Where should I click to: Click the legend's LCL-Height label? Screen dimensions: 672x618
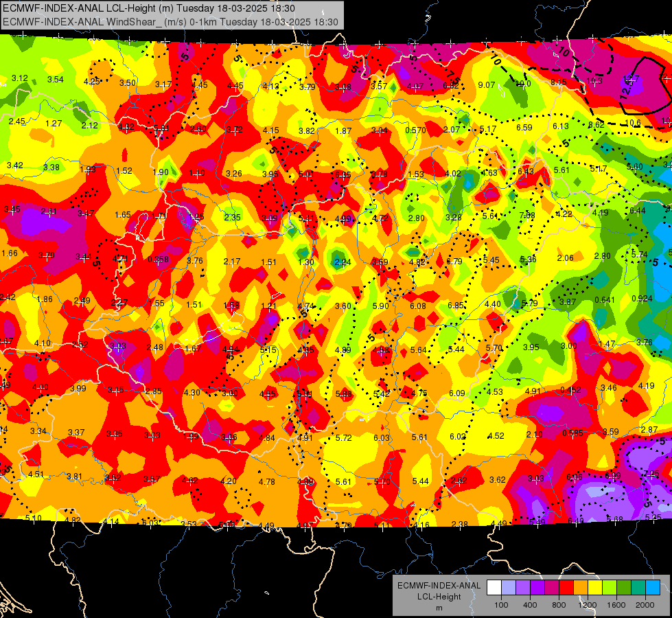point(439,597)
